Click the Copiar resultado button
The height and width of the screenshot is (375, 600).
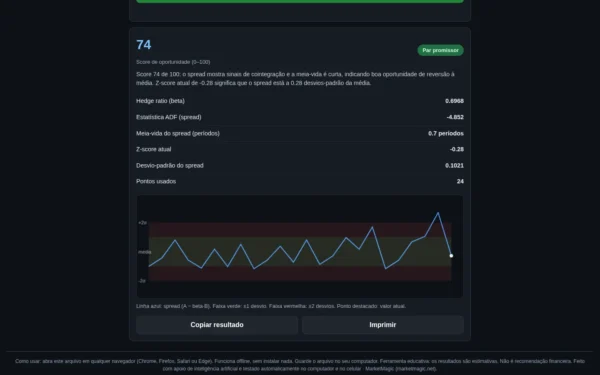coord(217,325)
